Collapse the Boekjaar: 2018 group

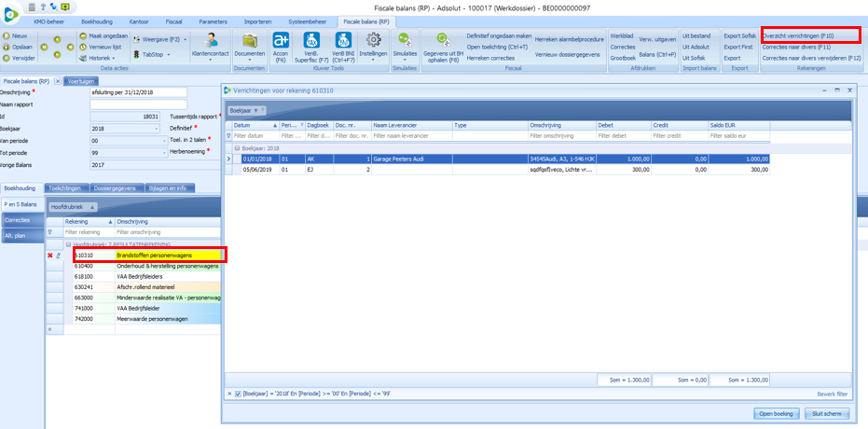(238, 148)
